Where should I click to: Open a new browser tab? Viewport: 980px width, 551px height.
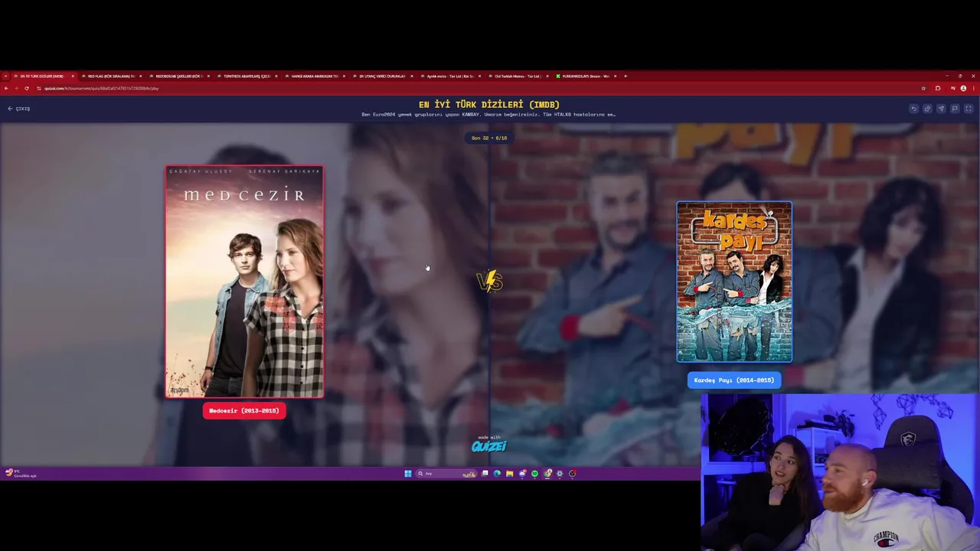click(x=626, y=76)
